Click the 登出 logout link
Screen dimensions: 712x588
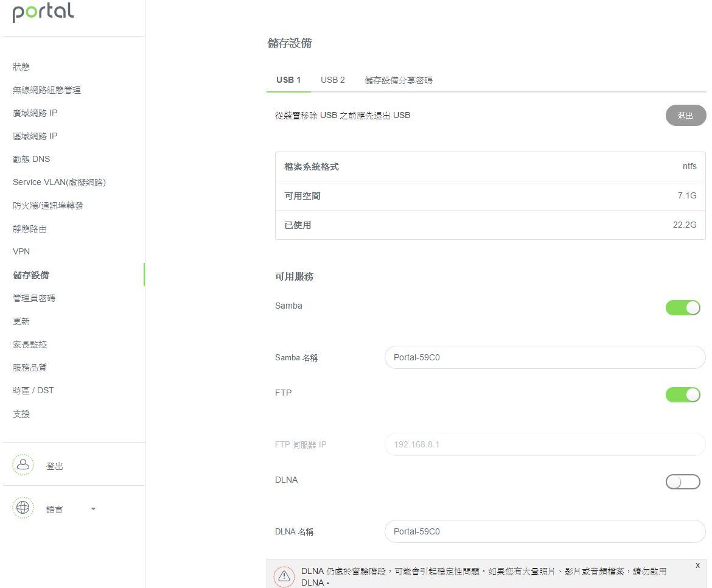pyautogui.click(x=55, y=466)
